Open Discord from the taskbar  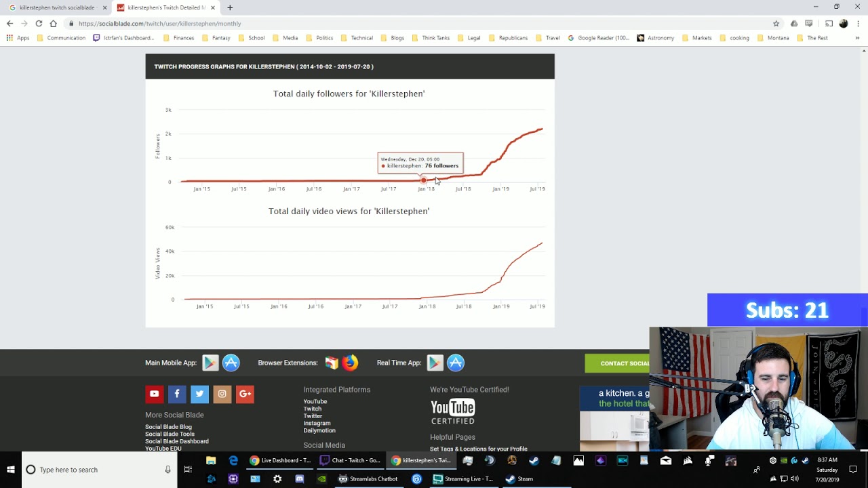pos(300,479)
